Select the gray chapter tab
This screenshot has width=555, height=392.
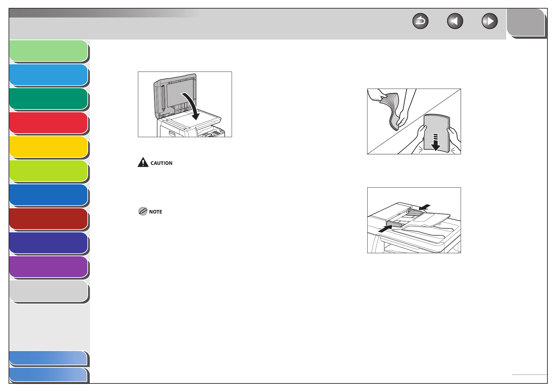pyautogui.click(x=49, y=291)
